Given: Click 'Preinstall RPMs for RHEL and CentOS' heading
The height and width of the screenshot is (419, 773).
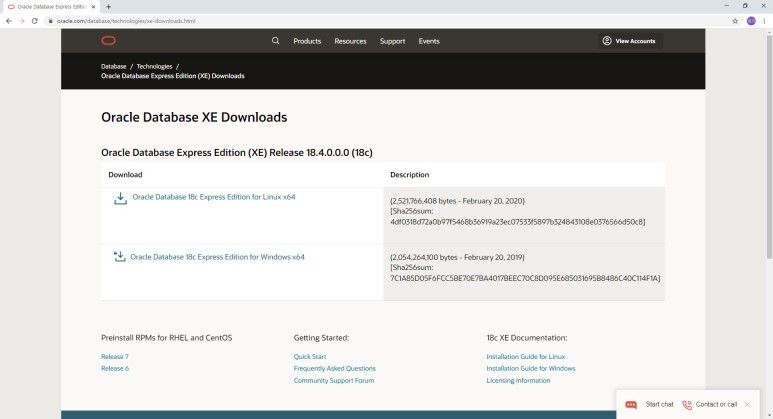Looking at the screenshot, I should click(167, 338).
